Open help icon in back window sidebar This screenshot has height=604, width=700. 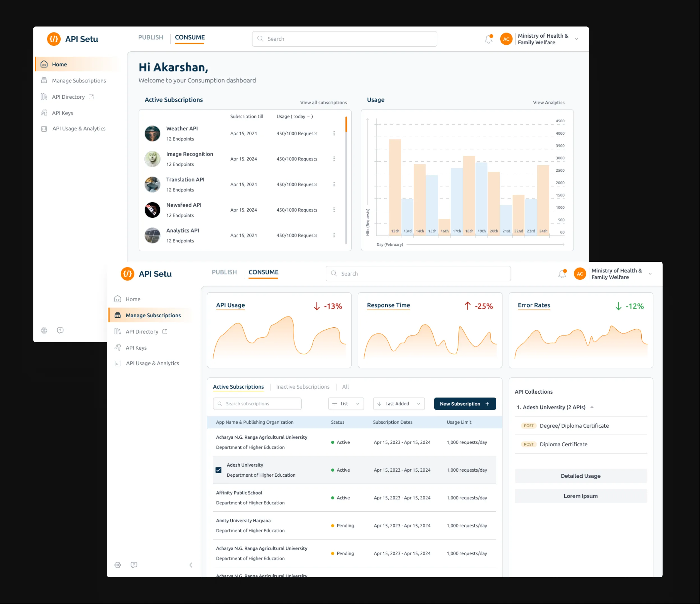[60, 330]
